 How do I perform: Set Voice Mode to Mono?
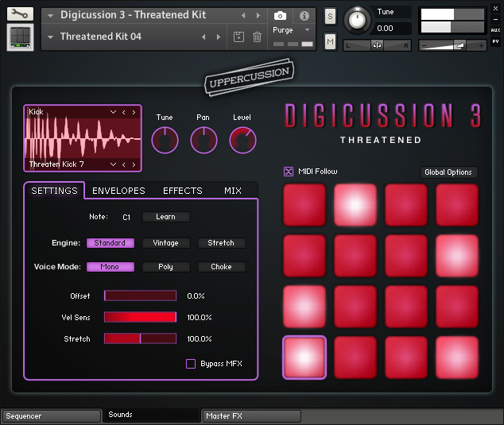[x=110, y=267]
